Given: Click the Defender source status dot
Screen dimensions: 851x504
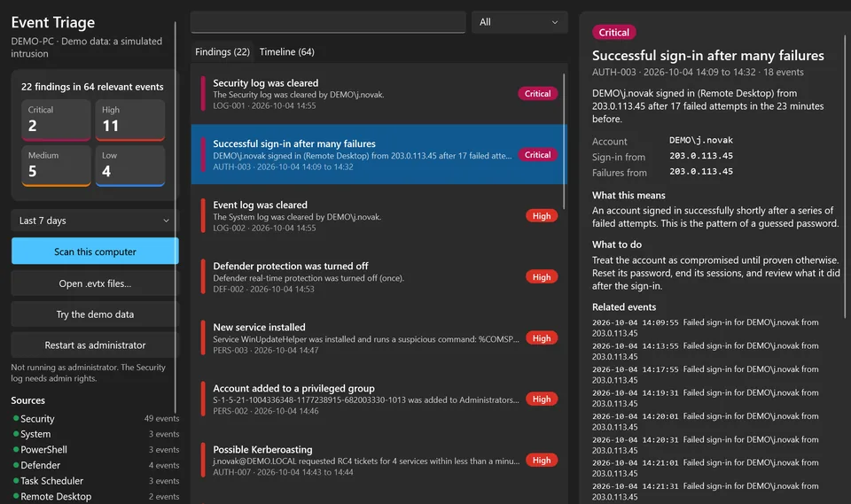Looking at the screenshot, I should (16, 465).
